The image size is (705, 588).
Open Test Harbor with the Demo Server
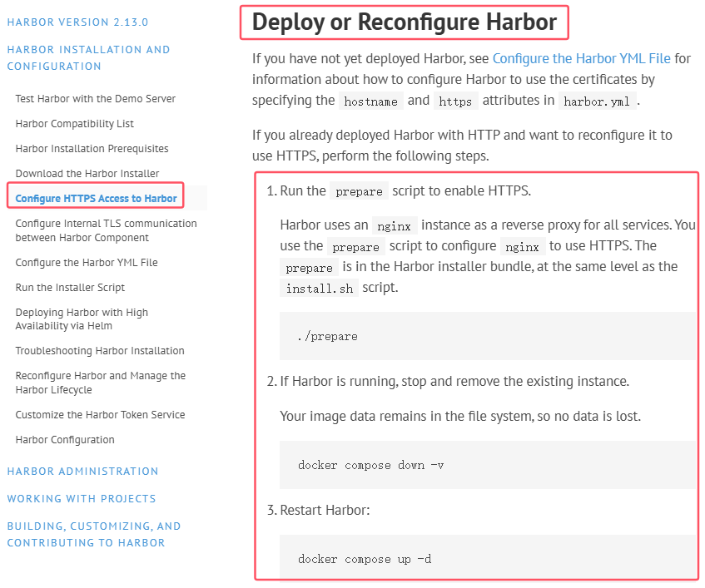click(x=96, y=98)
